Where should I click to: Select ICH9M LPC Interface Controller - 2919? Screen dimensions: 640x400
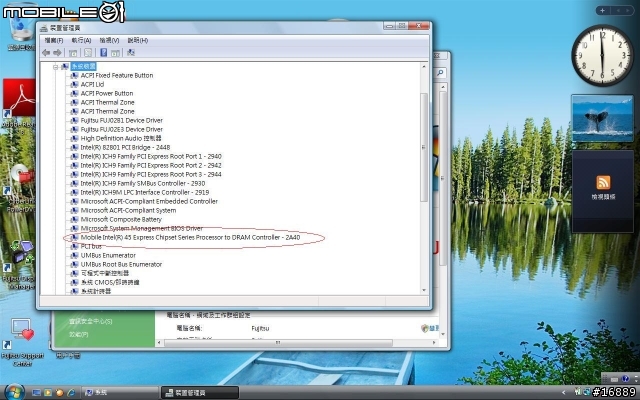point(145,192)
